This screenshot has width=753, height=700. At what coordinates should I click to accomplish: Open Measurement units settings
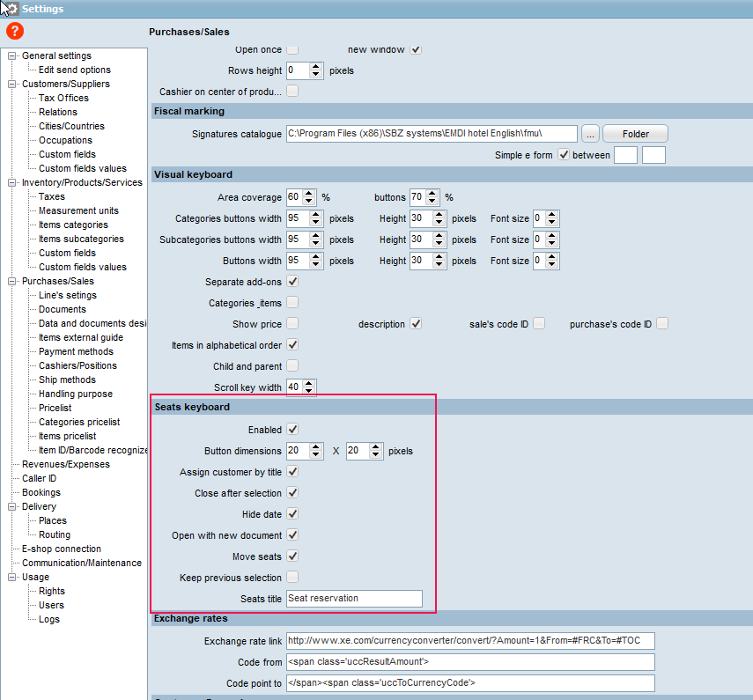(78, 210)
